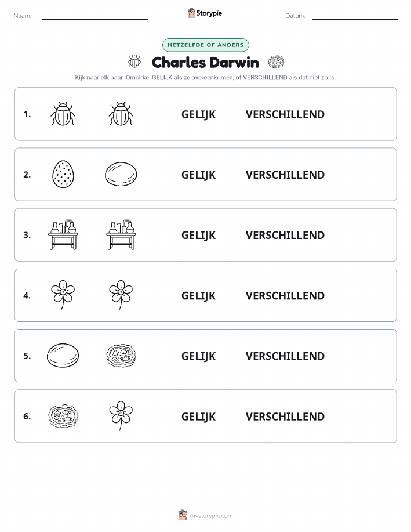The height and width of the screenshot is (532, 411).
Task: Click the flower icon in row 6
Action: pos(121,416)
